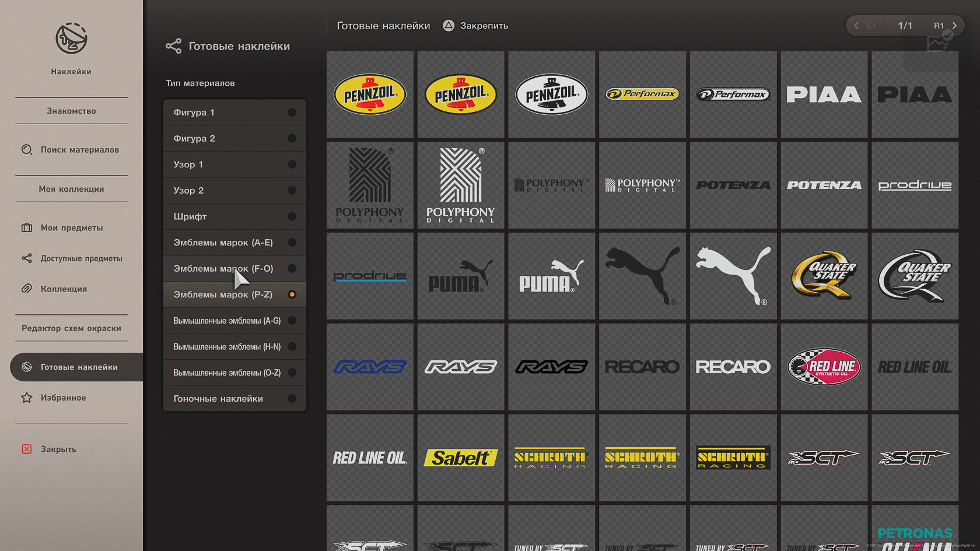Click the Мои предметы briefcase icon

click(x=27, y=227)
